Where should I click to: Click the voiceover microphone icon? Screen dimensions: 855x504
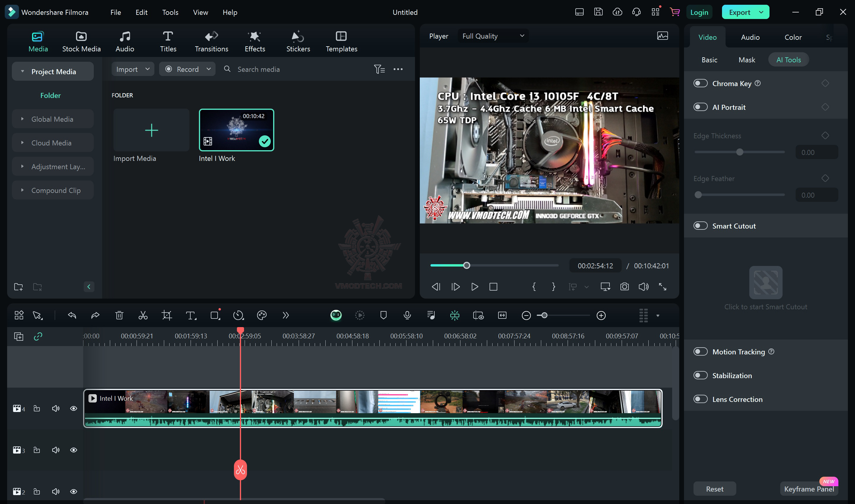coord(407,316)
